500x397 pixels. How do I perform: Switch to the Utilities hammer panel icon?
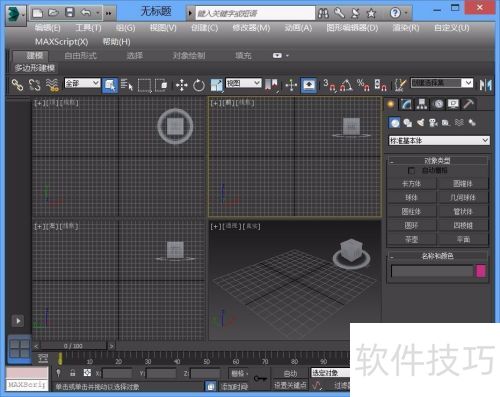[x=468, y=104]
